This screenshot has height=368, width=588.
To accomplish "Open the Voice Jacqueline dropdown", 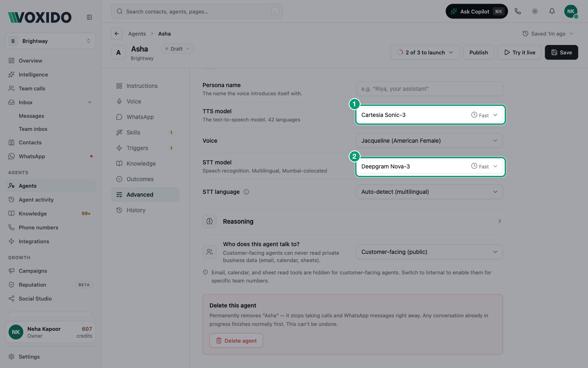I will [430, 141].
